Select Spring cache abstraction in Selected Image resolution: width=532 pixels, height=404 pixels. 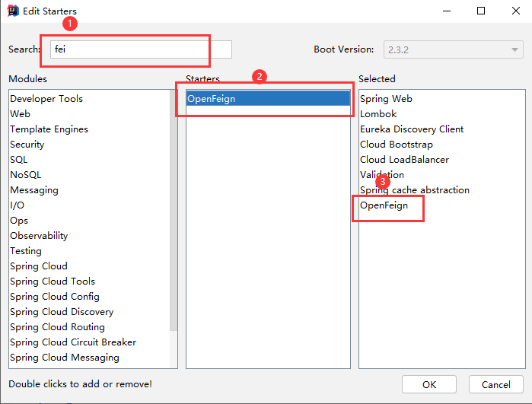coord(415,190)
